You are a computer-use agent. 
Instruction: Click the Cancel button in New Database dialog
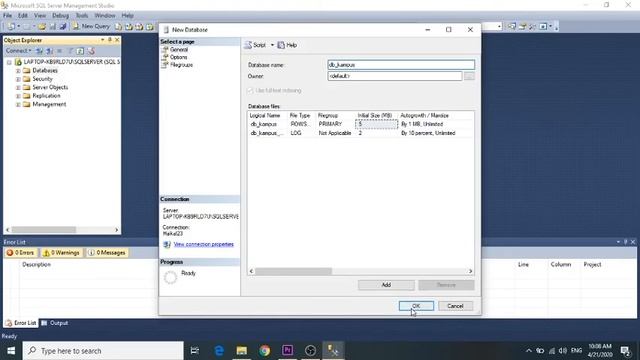pyautogui.click(x=455, y=306)
